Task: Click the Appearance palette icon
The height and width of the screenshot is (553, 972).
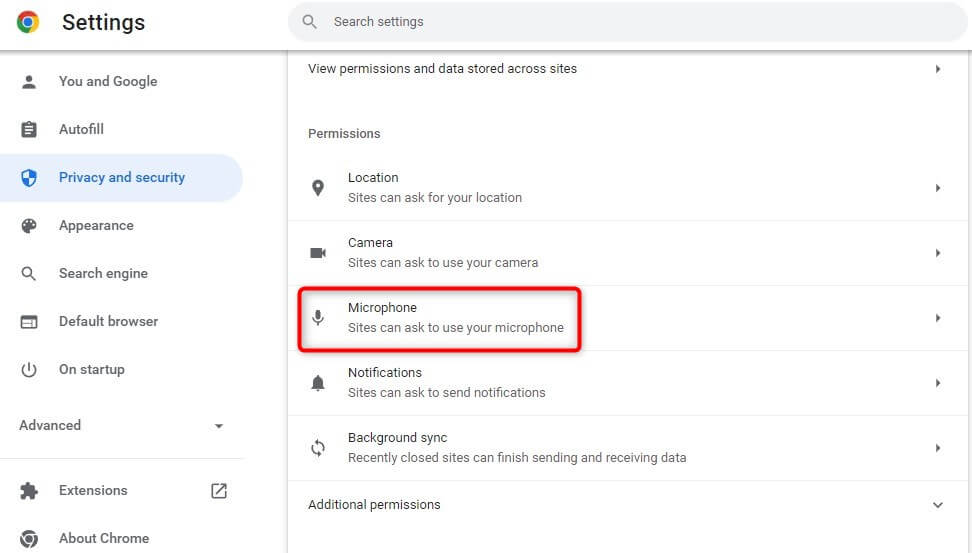Action: pos(29,226)
